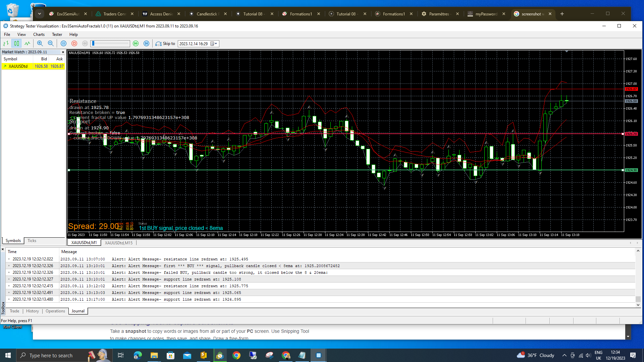Step forward one bar

tap(146, 44)
